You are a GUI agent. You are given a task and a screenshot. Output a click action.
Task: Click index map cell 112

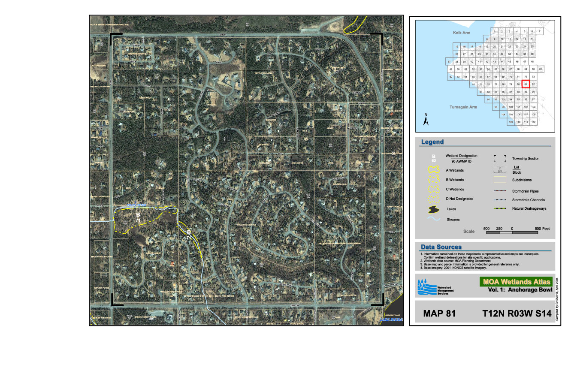[533, 122]
